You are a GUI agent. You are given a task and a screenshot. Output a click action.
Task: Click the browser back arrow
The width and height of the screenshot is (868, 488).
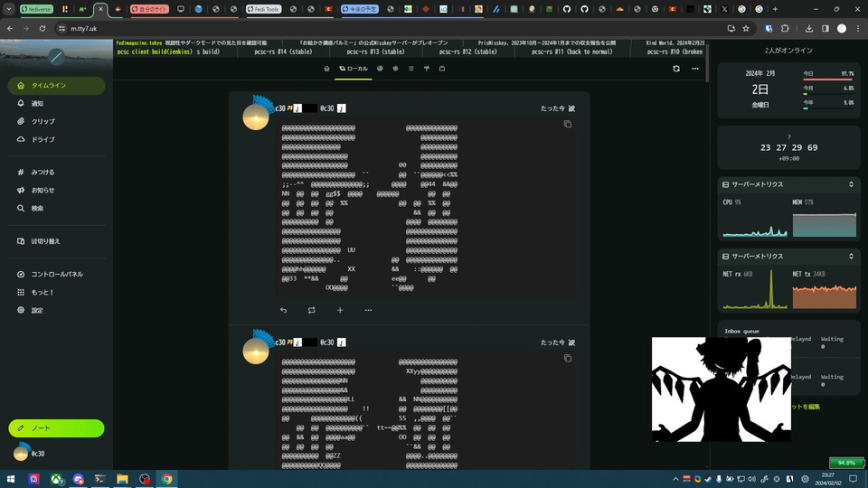pyautogui.click(x=10, y=28)
